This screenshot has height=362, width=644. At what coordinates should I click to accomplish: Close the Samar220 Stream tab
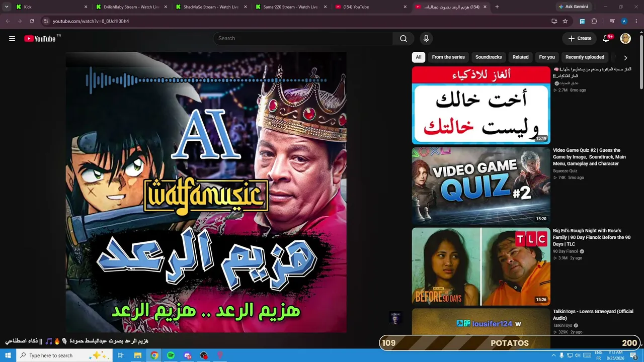point(325,7)
